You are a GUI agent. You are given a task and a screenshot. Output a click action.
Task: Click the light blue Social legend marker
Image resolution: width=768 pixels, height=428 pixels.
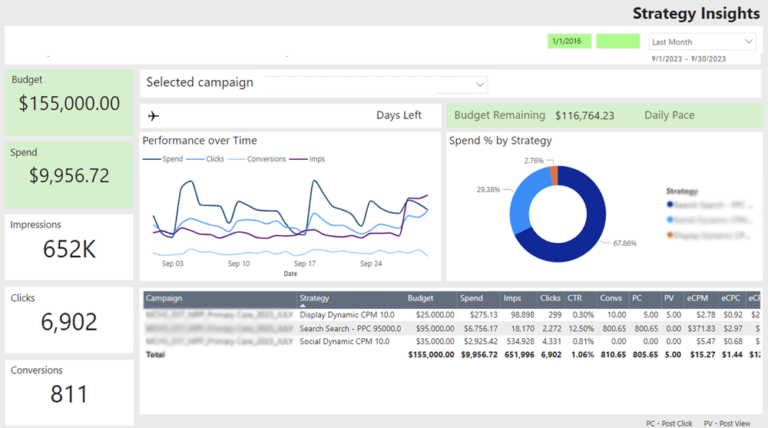pos(670,220)
